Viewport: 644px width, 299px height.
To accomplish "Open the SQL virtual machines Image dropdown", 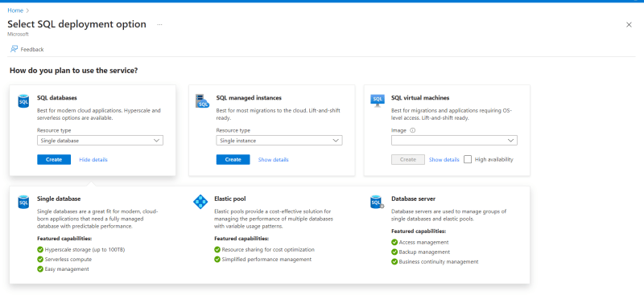I will pyautogui.click(x=454, y=141).
